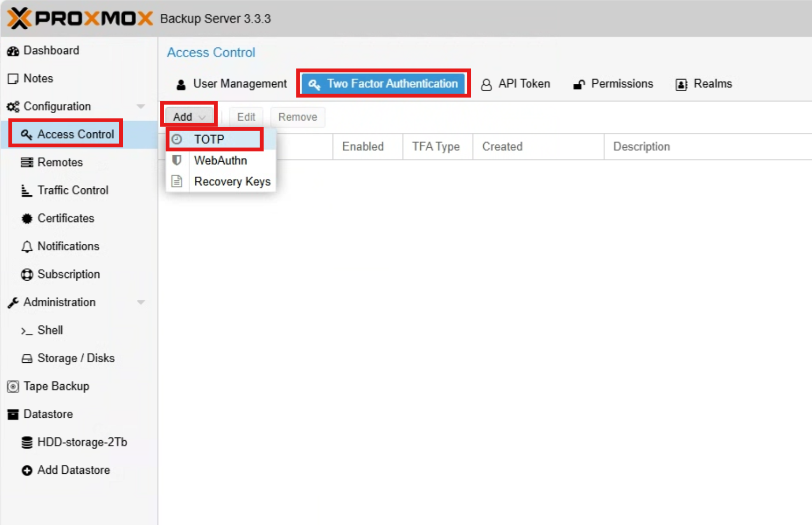The height and width of the screenshot is (525, 812).
Task: Select Access Control in the sidebar
Action: [x=79, y=134]
